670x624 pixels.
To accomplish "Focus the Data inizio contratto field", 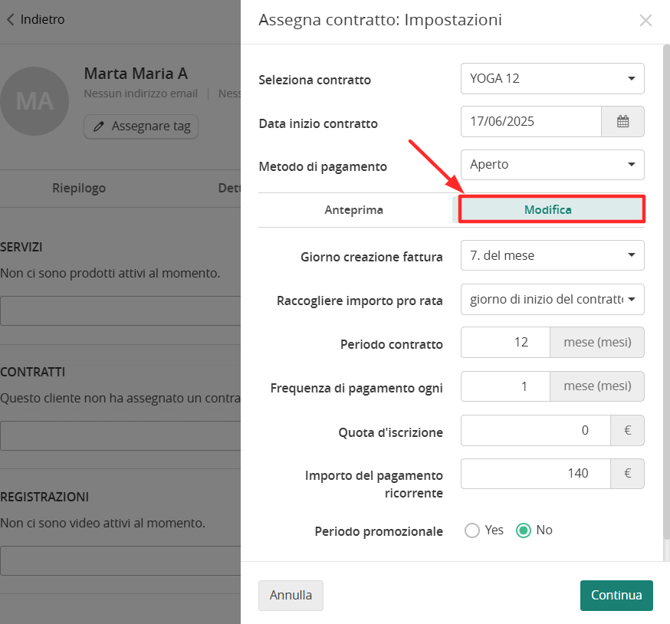I will [x=531, y=122].
